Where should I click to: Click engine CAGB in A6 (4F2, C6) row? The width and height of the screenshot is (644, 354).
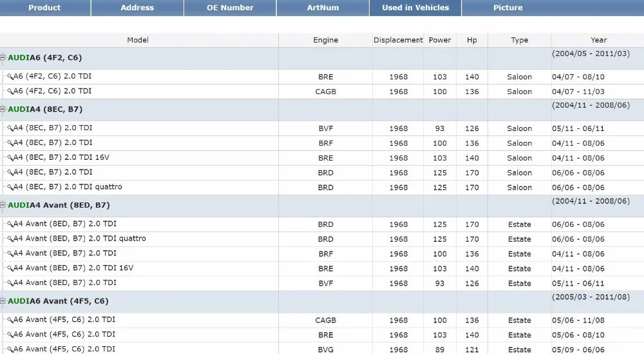tap(326, 92)
